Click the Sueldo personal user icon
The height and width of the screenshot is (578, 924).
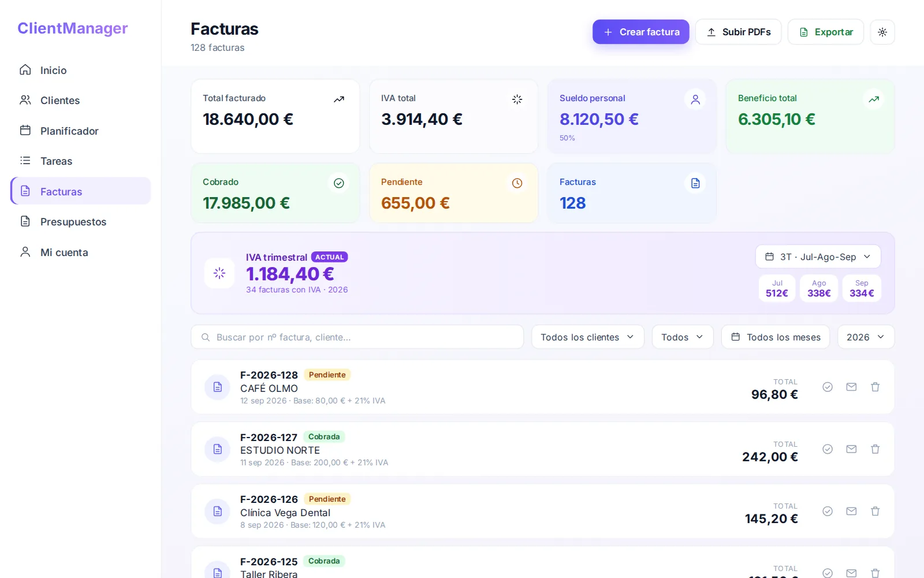pyautogui.click(x=695, y=99)
